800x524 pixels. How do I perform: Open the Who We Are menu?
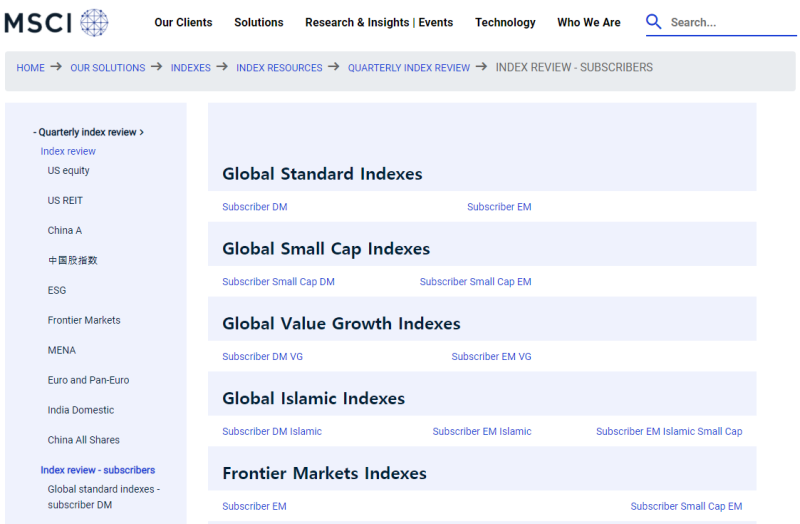(589, 22)
